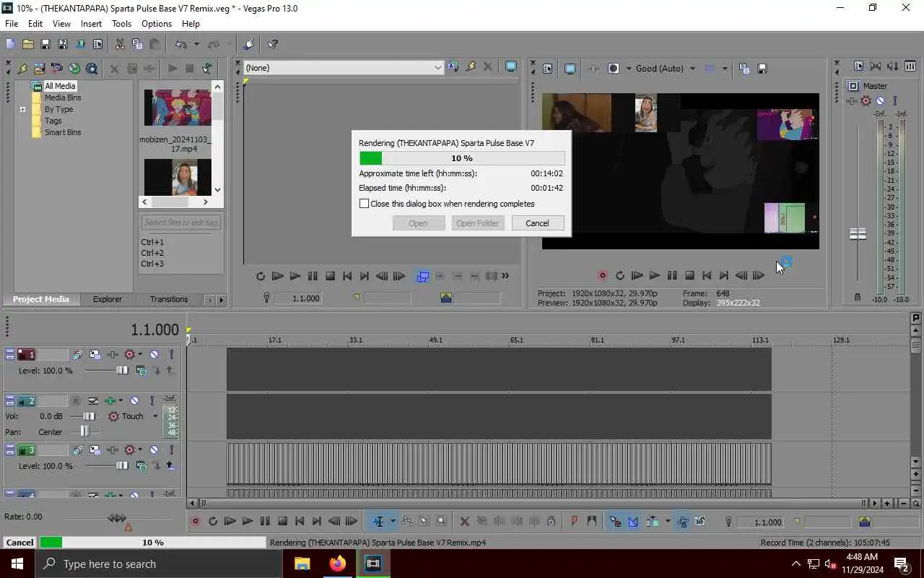Adjust audio track 2 Pan slider
This screenshot has height=578, width=924.
click(x=84, y=431)
